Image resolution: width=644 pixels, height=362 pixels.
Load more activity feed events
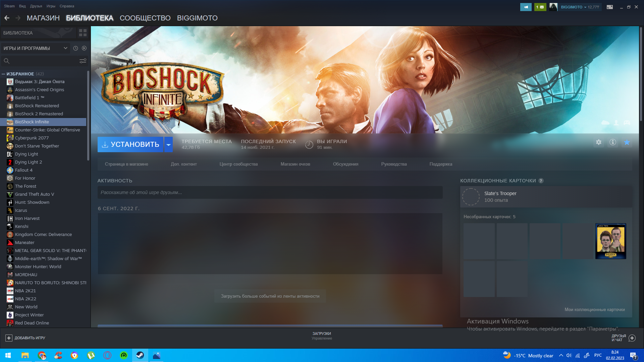coord(270,296)
